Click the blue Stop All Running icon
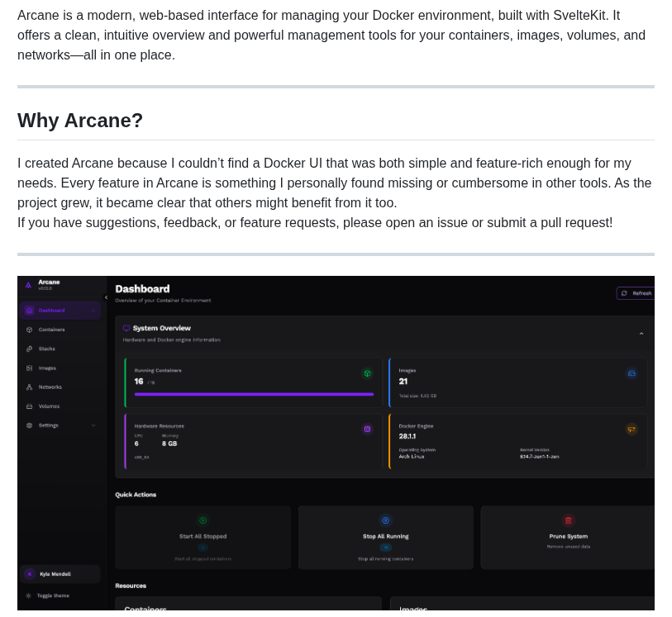 (x=386, y=520)
